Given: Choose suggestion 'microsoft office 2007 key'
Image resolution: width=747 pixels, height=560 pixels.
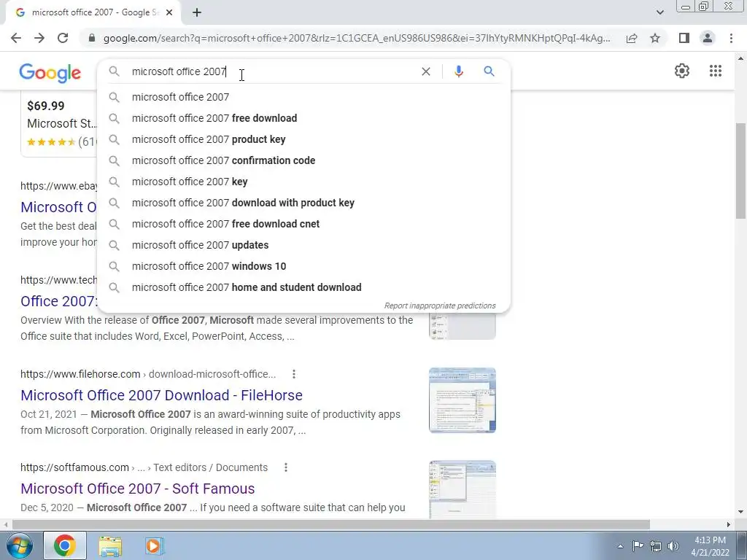Looking at the screenshot, I should pos(303,182).
